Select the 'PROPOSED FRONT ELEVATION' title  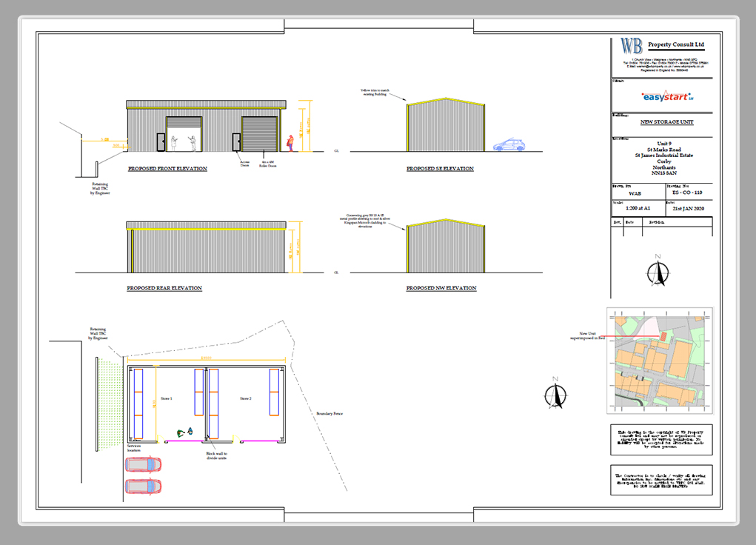167,168
